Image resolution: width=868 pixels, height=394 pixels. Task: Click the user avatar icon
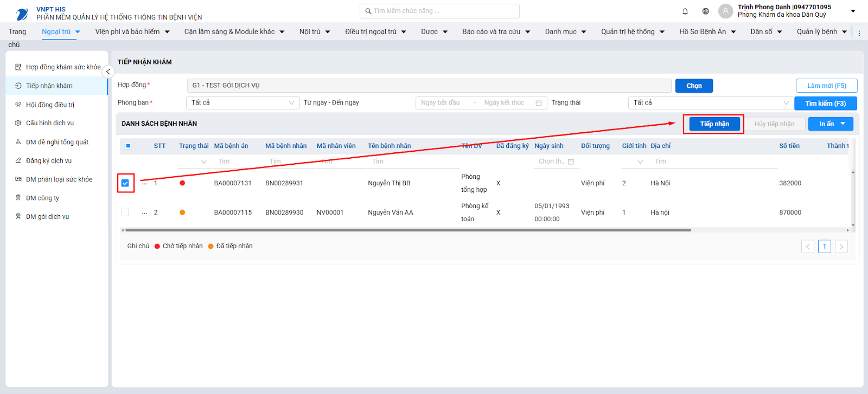point(725,11)
